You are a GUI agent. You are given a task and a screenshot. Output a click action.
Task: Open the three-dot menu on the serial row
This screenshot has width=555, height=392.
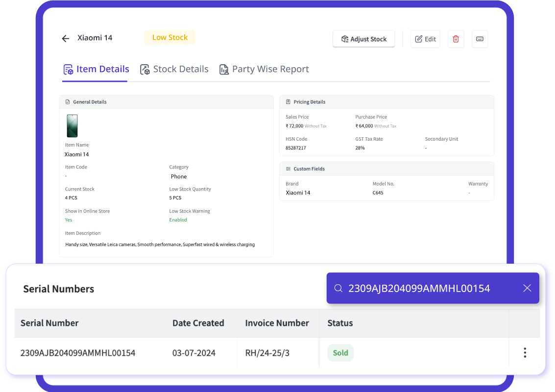pyautogui.click(x=525, y=352)
